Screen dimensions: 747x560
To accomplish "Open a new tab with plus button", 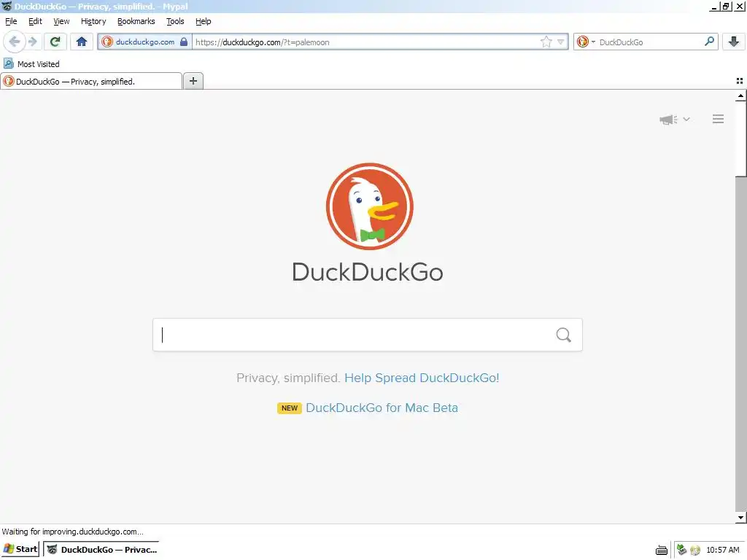I will [x=193, y=81].
